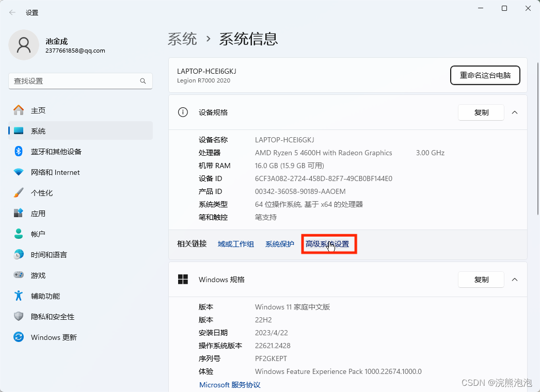This screenshot has width=540, height=392.
Task: Click the network Wi-Fi icon
Action: (19, 172)
